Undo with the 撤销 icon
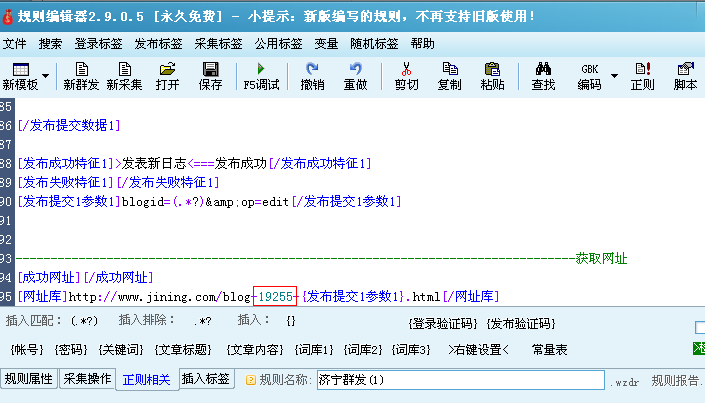Screen dimensions: 705x403 tap(312, 76)
